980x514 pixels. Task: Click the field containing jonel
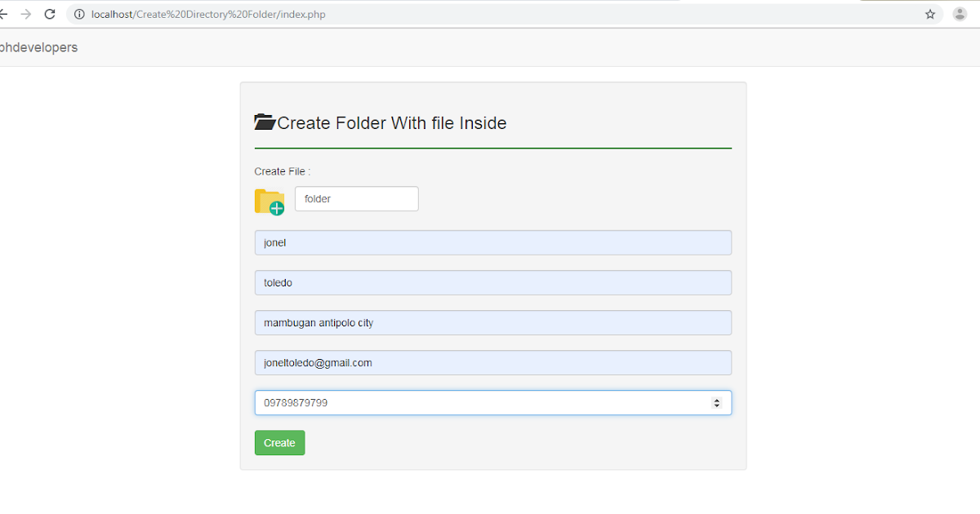(x=492, y=242)
